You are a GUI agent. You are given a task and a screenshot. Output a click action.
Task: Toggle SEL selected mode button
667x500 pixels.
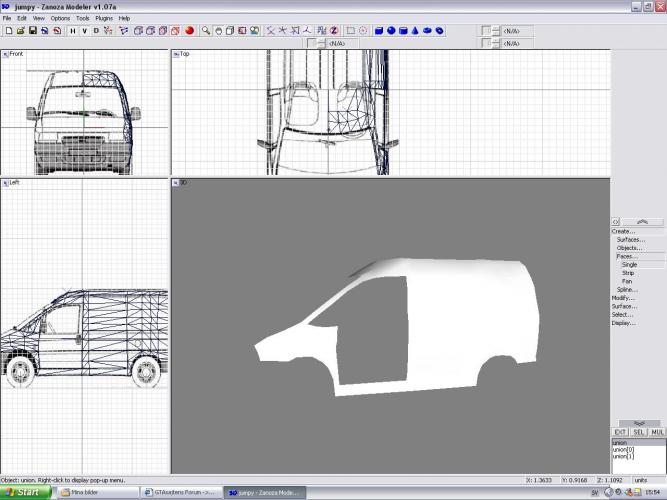coord(638,432)
